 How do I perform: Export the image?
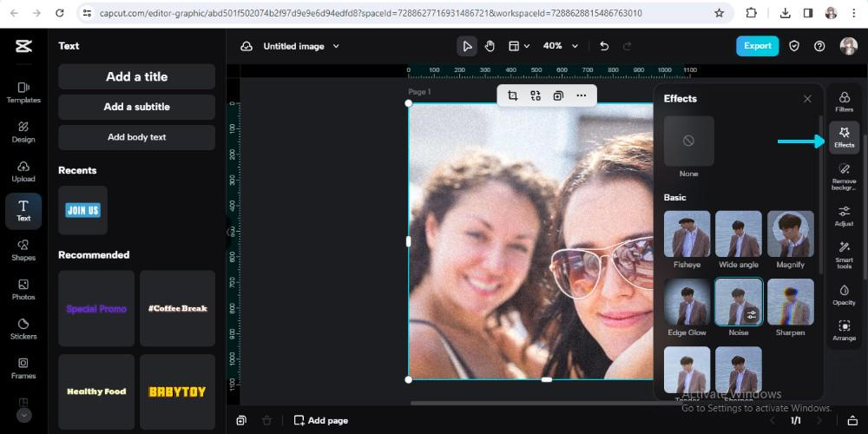757,46
